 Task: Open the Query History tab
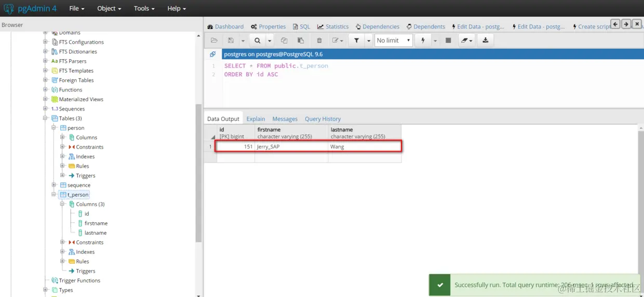[x=323, y=119]
